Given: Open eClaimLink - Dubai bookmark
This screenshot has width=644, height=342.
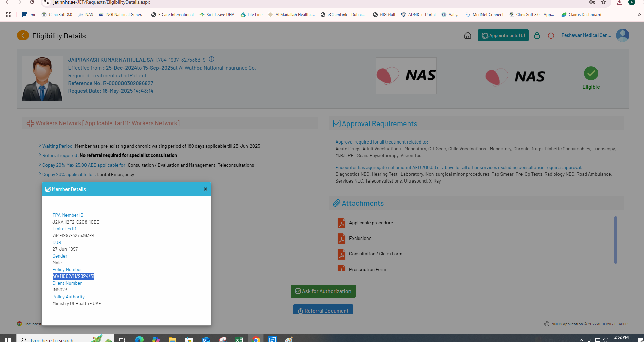Looking at the screenshot, I should click(343, 15).
